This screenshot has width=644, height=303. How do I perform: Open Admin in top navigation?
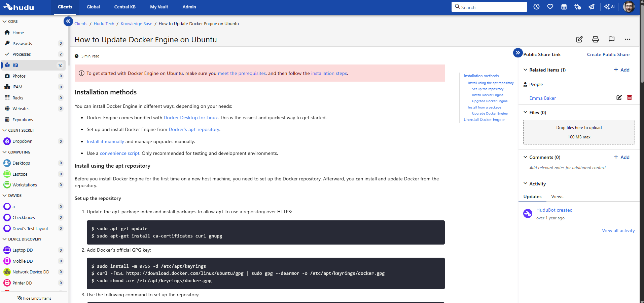pos(189,7)
